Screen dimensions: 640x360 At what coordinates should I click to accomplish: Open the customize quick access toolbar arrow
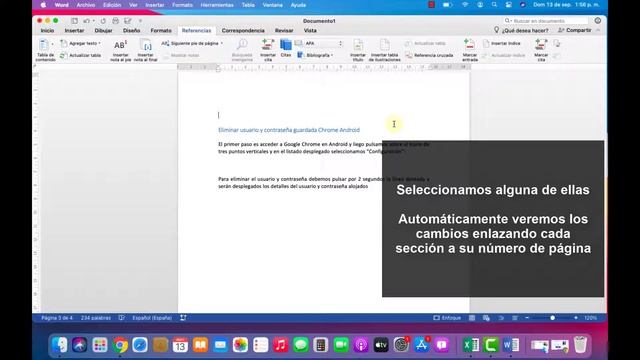140,21
